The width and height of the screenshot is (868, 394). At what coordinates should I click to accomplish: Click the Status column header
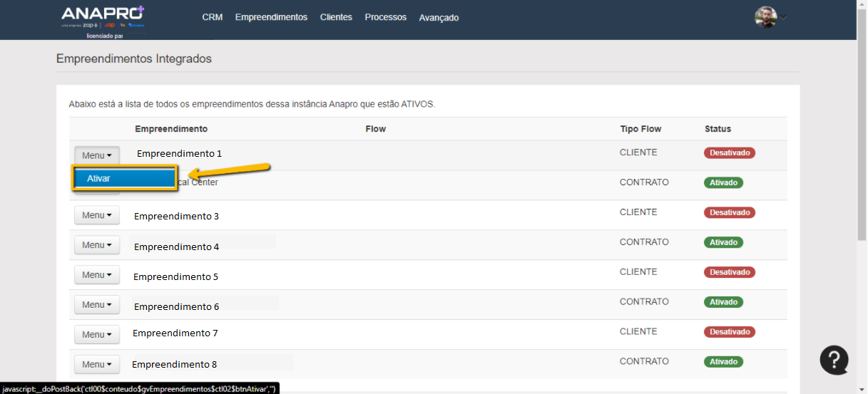pos(718,129)
